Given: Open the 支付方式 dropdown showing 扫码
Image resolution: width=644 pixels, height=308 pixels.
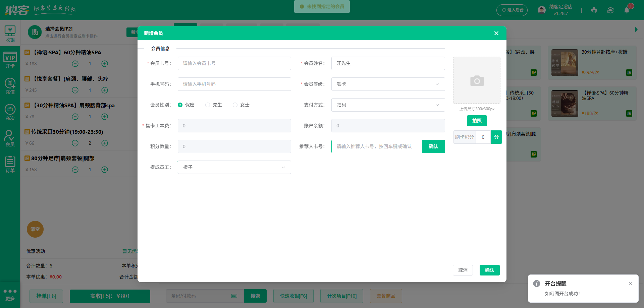Looking at the screenshot, I should pyautogui.click(x=388, y=105).
